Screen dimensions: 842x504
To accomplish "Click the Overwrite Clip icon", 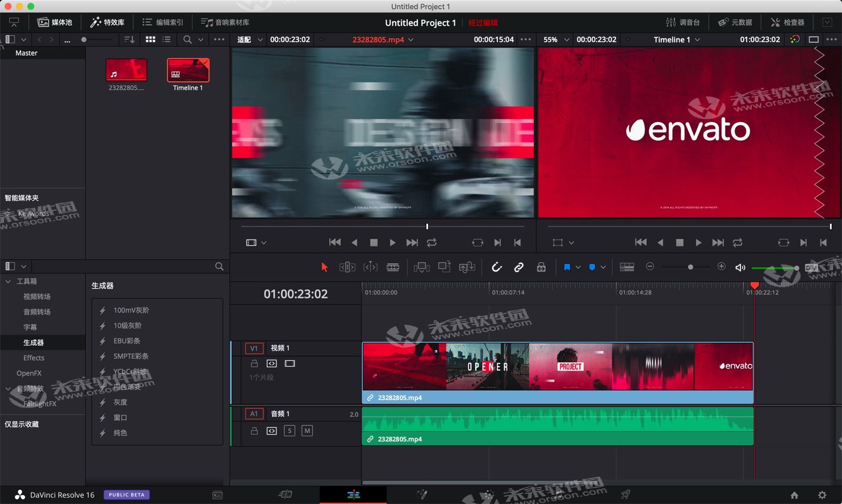I will tap(444, 267).
